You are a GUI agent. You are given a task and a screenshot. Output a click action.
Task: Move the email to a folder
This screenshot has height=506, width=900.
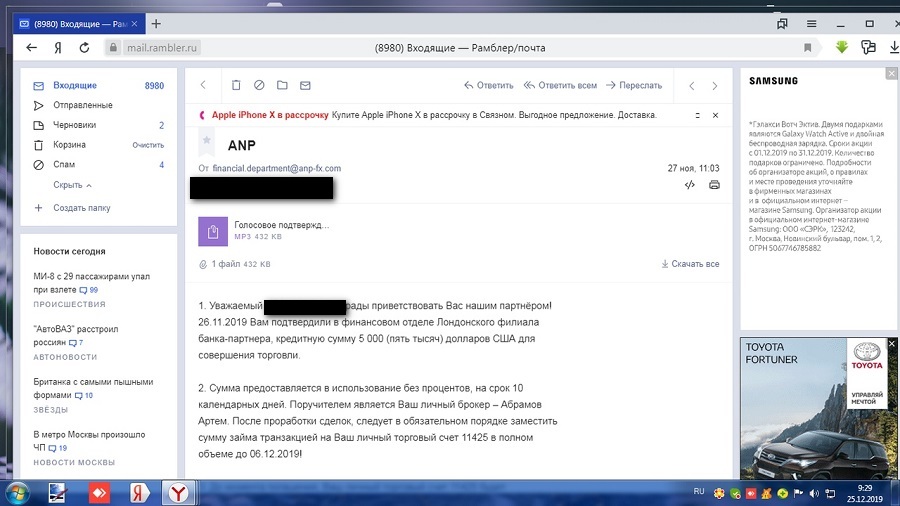coord(282,85)
